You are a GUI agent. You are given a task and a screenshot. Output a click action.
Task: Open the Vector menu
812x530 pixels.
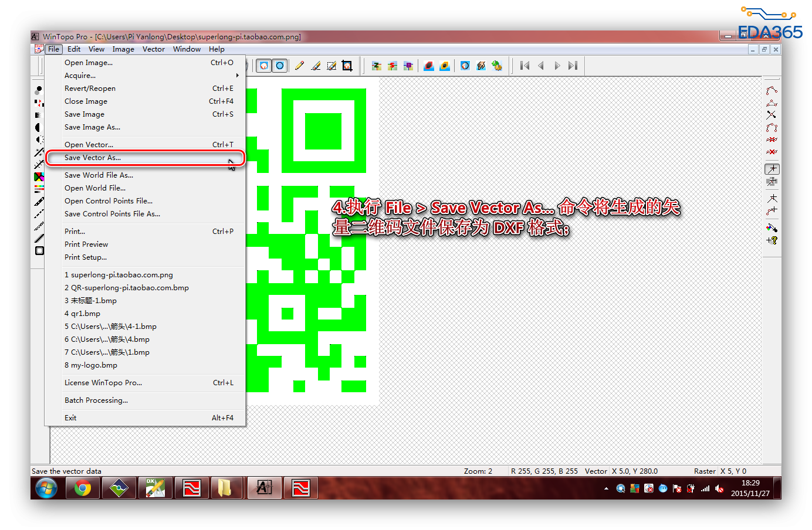154,49
